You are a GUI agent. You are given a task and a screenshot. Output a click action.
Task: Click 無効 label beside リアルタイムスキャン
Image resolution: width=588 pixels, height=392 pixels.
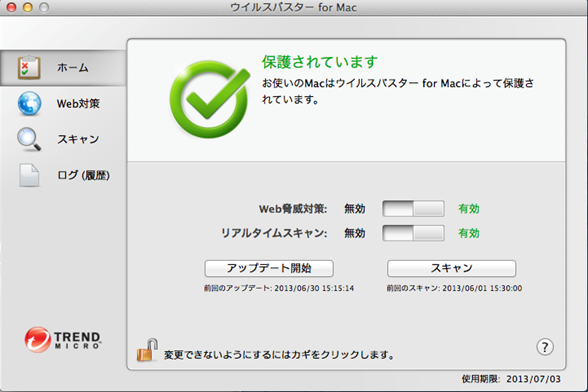pos(355,233)
